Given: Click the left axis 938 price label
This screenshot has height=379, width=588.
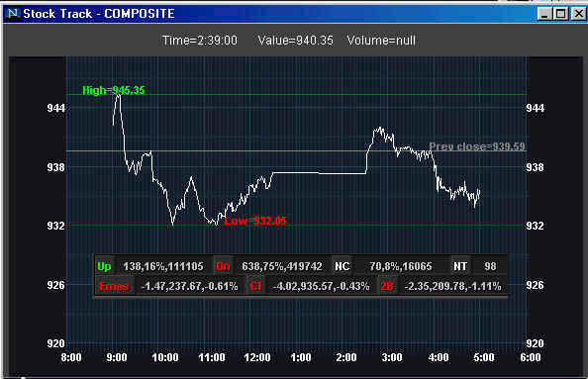Looking at the screenshot, I should [x=55, y=167].
